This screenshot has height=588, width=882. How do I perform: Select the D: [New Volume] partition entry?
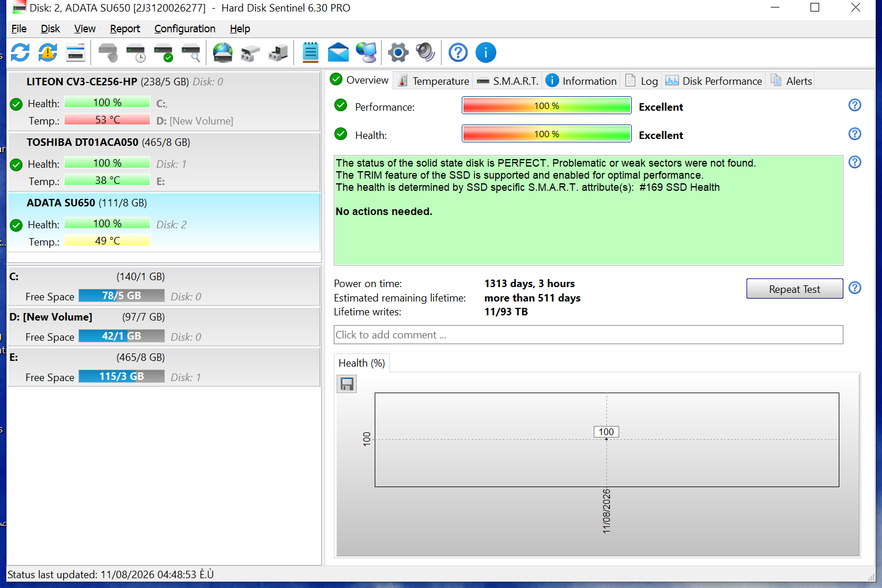point(164,327)
